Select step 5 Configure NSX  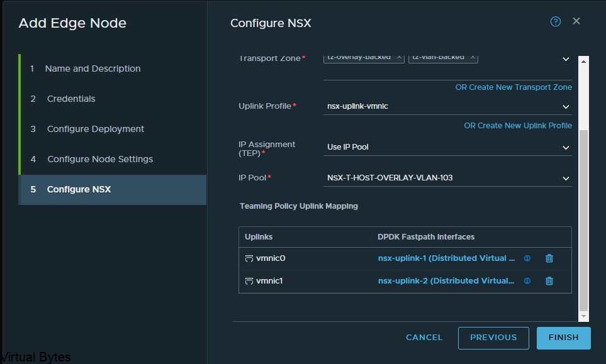pos(113,189)
